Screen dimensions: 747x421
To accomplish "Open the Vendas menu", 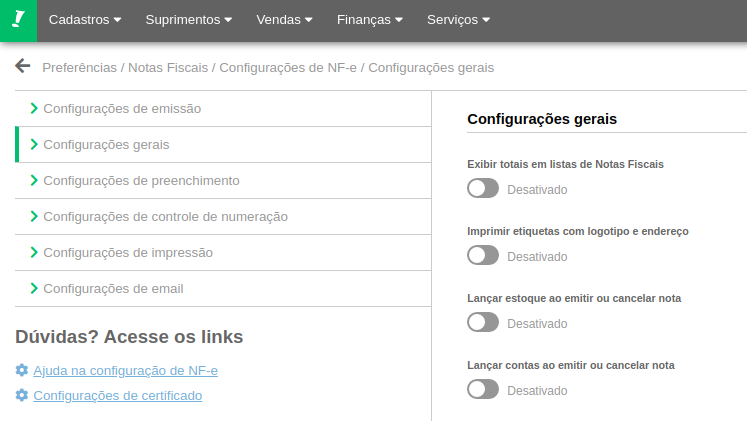I will [284, 20].
